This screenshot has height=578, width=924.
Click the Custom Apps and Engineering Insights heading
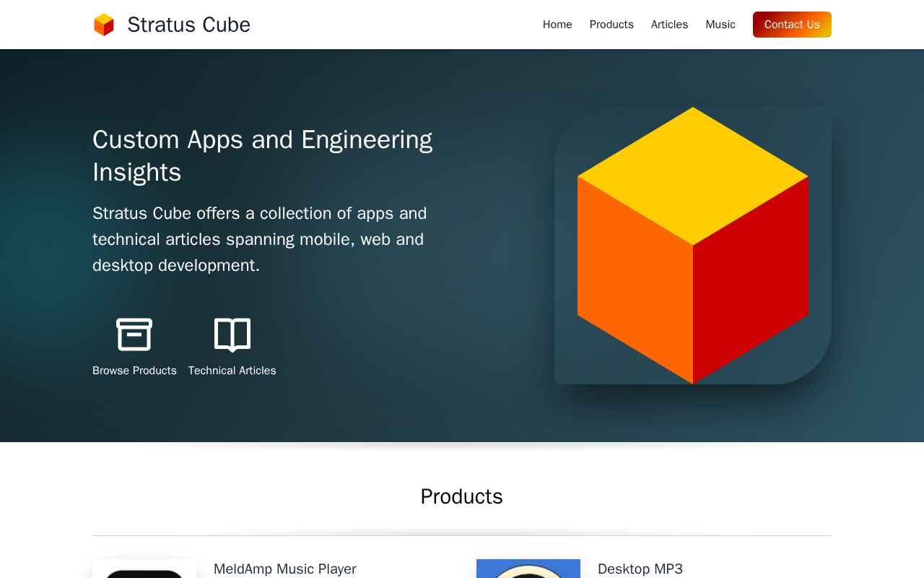tap(263, 155)
